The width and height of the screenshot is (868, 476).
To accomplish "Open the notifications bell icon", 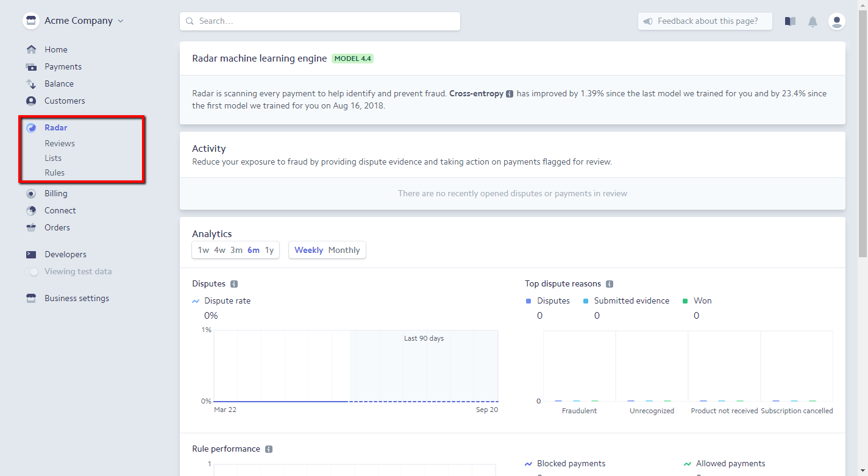I will pos(813,21).
